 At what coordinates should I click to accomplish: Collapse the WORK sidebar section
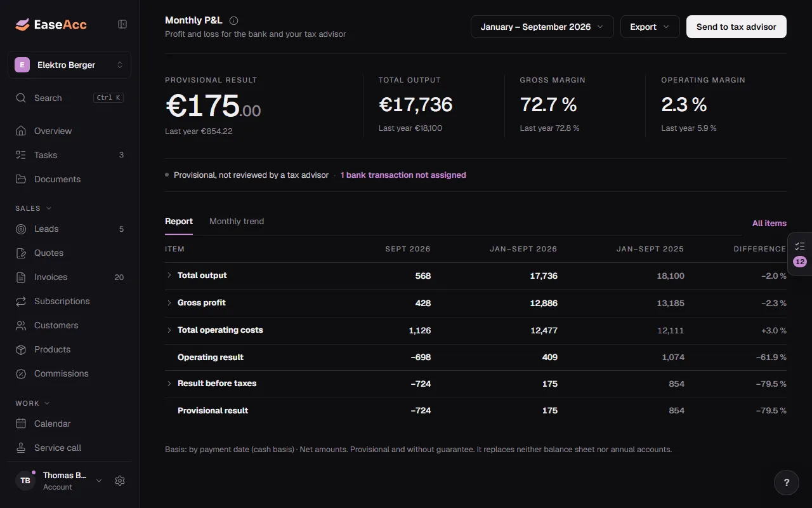click(x=32, y=403)
